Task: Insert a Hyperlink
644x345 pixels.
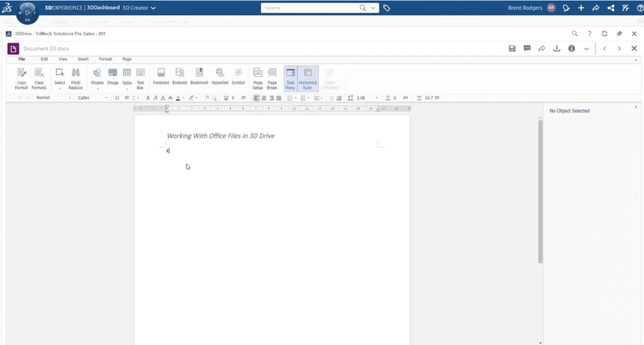Action: point(219,77)
